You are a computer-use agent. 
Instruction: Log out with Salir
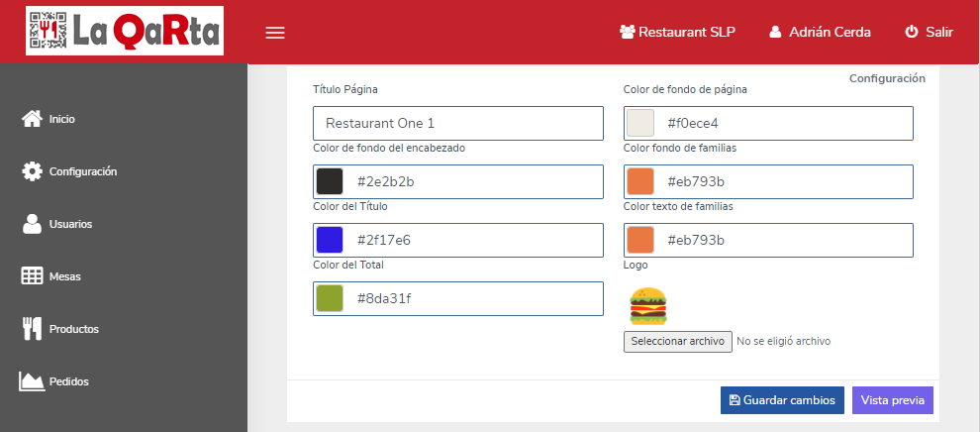point(929,32)
